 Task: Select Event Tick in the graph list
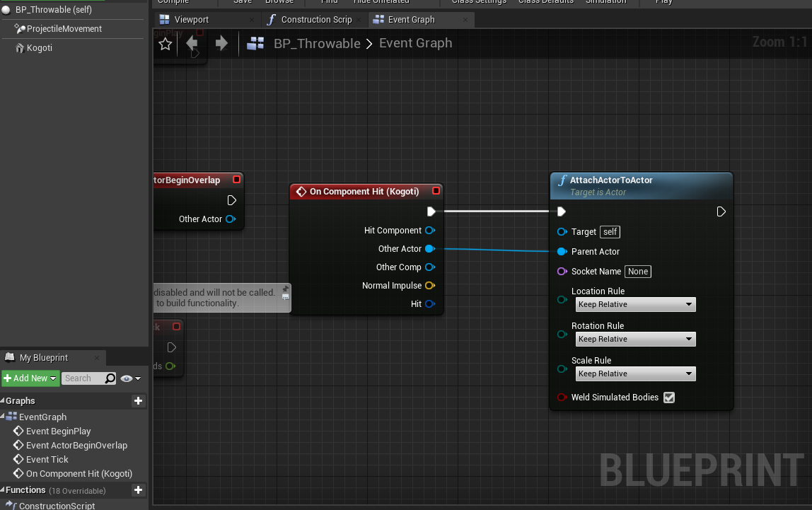(x=47, y=459)
